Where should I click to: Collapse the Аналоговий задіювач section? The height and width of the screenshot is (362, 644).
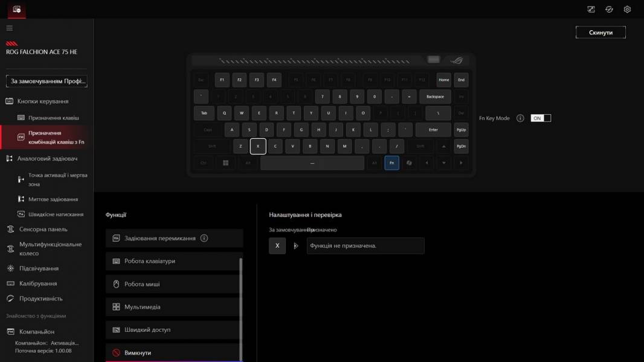[x=47, y=159]
